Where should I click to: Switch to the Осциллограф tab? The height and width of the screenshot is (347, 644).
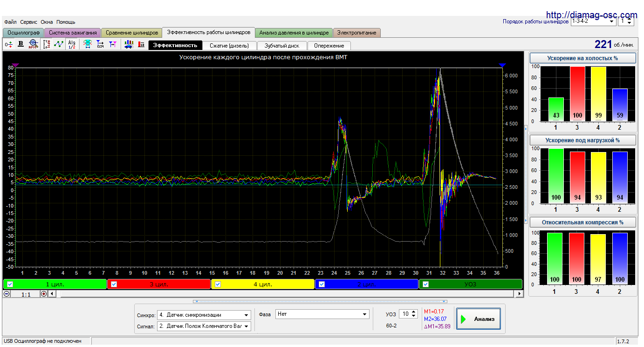coord(24,33)
